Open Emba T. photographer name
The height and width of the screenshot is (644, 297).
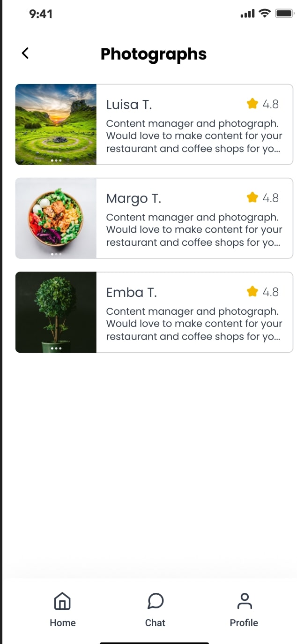click(x=131, y=292)
